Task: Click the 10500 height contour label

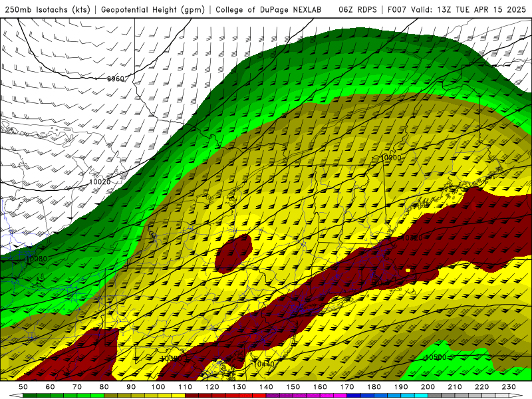Action: pos(436,357)
